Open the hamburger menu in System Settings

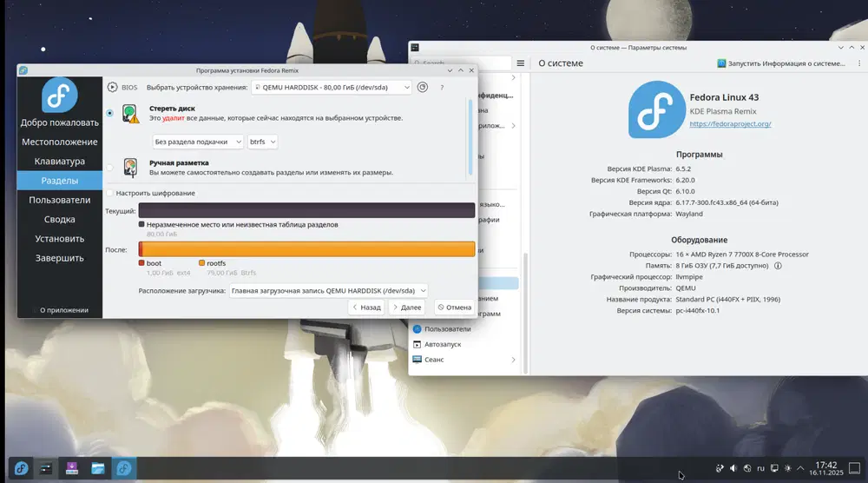(520, 63)
